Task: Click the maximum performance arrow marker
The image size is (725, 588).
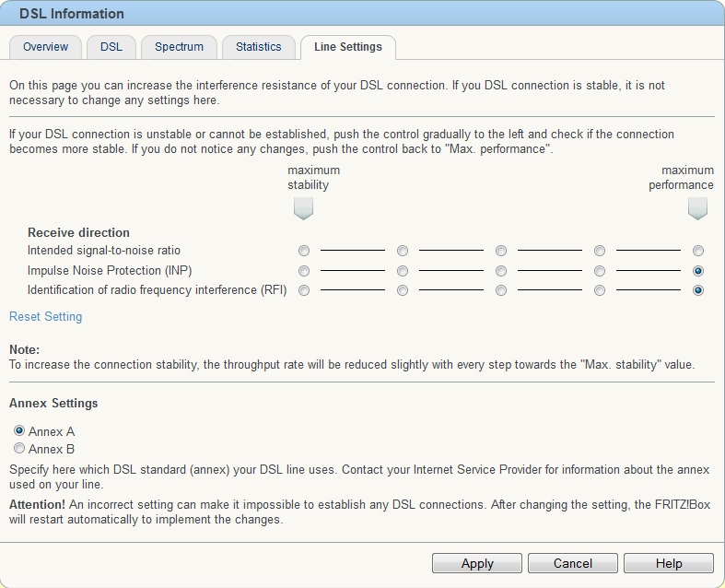Action: [x=697, y=208]
